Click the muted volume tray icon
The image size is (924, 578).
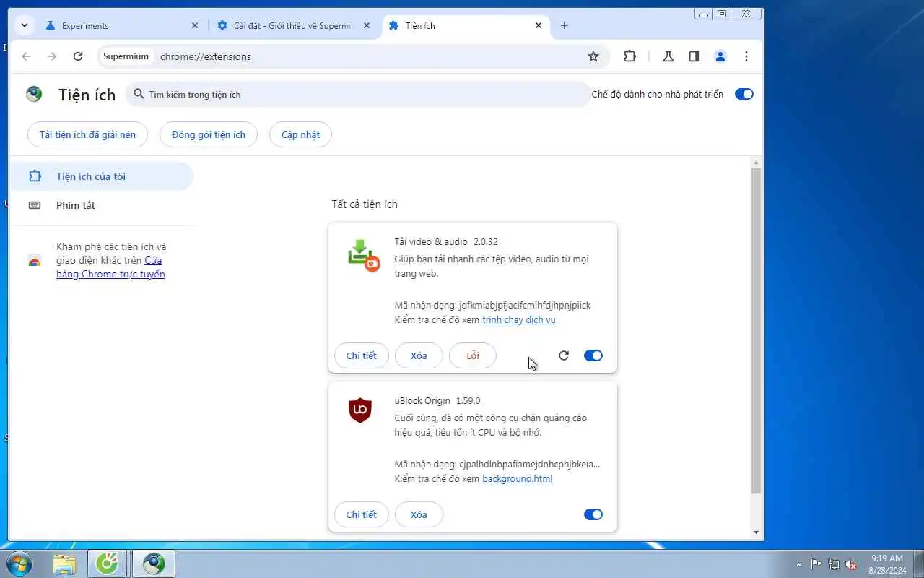click(852, 564)
